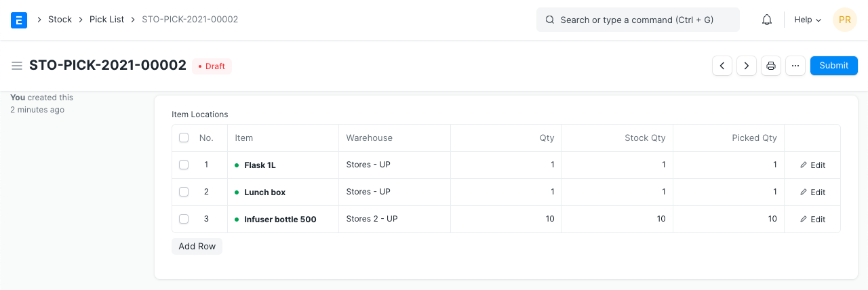This screenshot has width=868, height=290.
Task: Edit the Infuser bottle 500 row
Action: (812, 219)
